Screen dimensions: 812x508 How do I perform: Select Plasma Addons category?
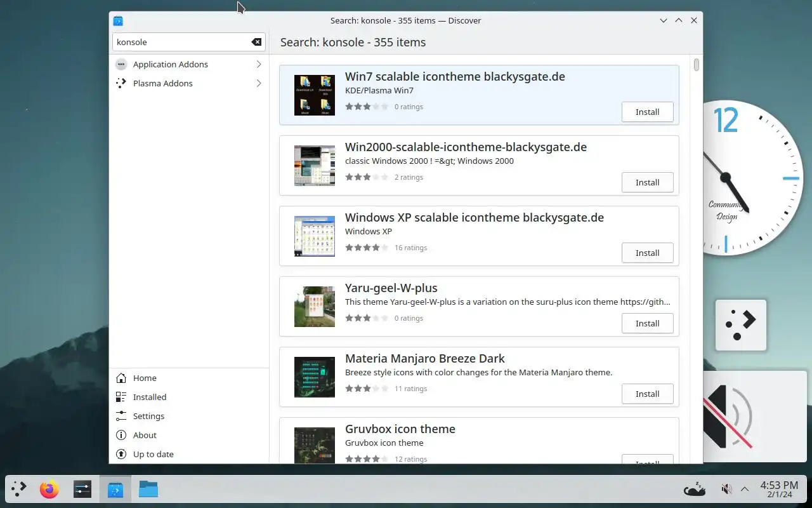[x=189, y=83]
